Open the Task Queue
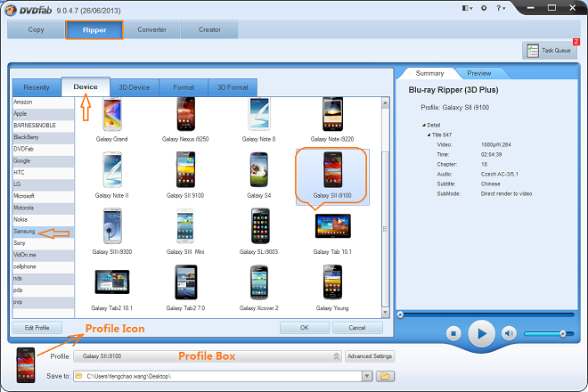This screenshot has width=588, height=392. tap(550, 50)
